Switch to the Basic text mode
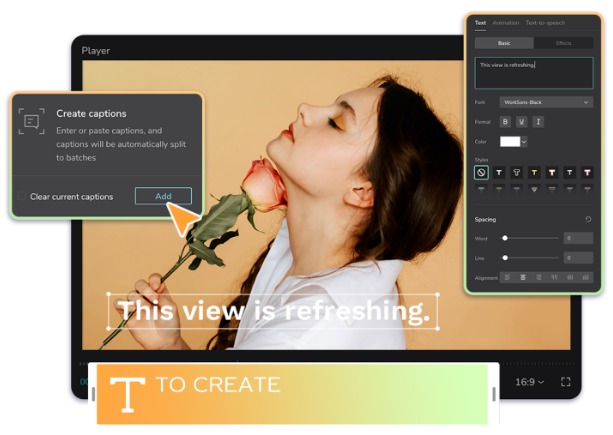 [x=503, y=43]
